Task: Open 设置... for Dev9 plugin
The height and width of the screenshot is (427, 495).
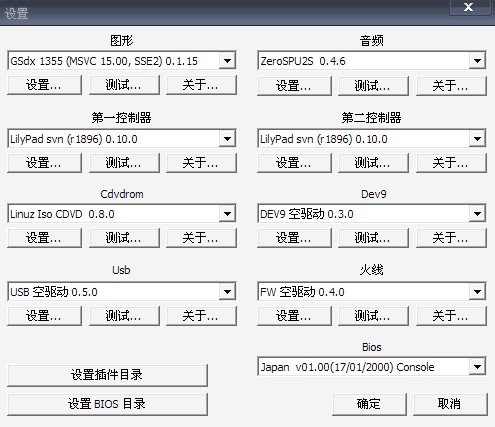Action: (294, 238)
